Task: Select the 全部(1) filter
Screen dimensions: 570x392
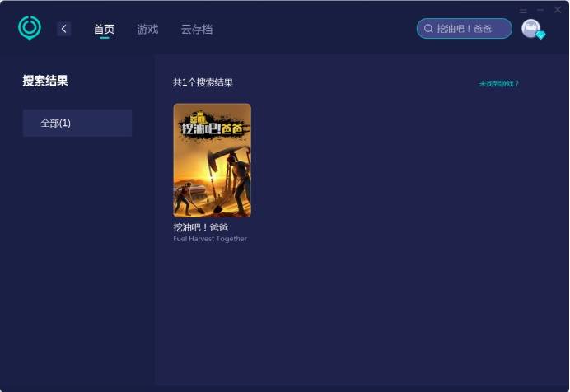Action: tap(77, 124)
